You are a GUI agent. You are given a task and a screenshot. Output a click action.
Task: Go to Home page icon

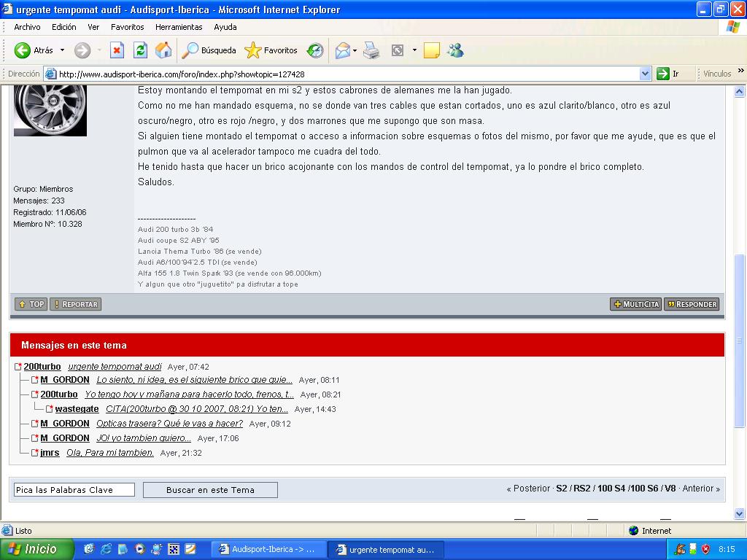(x=163, y=50)
